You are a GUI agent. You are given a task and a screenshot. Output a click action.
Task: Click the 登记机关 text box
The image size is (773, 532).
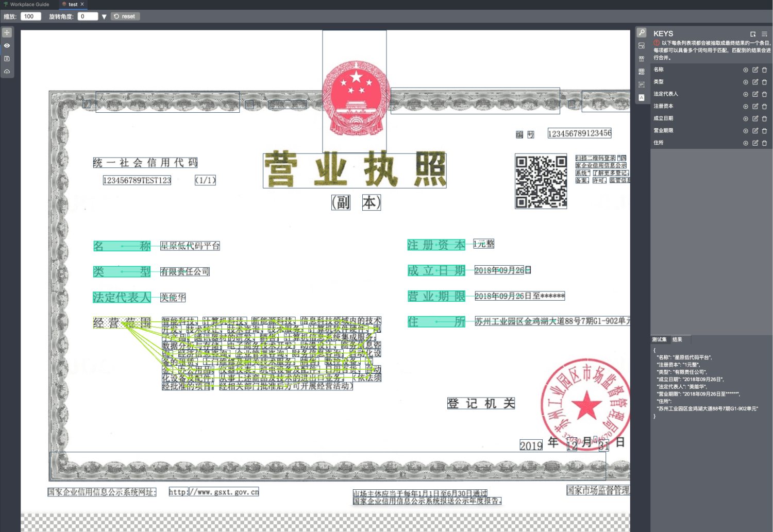481,403
